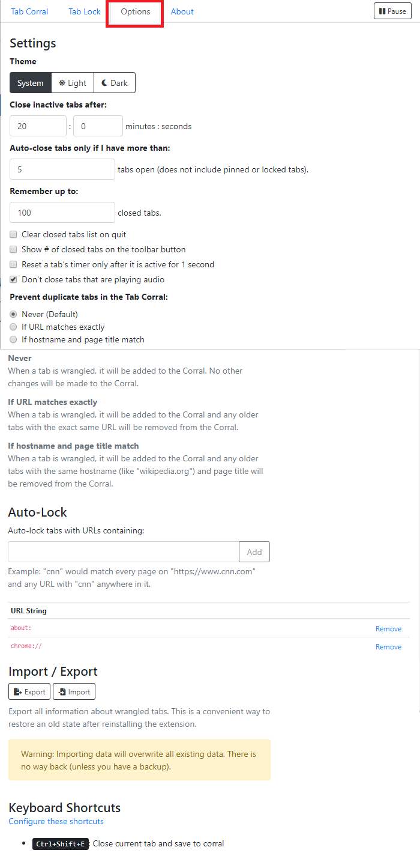Screen dimensions: 420x868
Task: Select If URL matches exactly radio
Action: (13, 327)
